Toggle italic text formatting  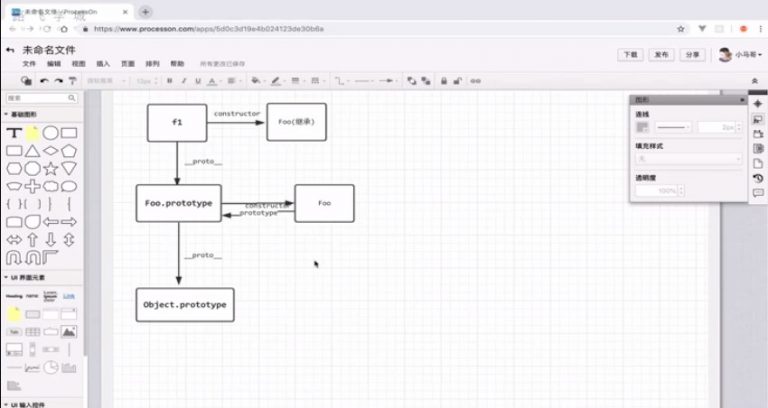(184, 81)
